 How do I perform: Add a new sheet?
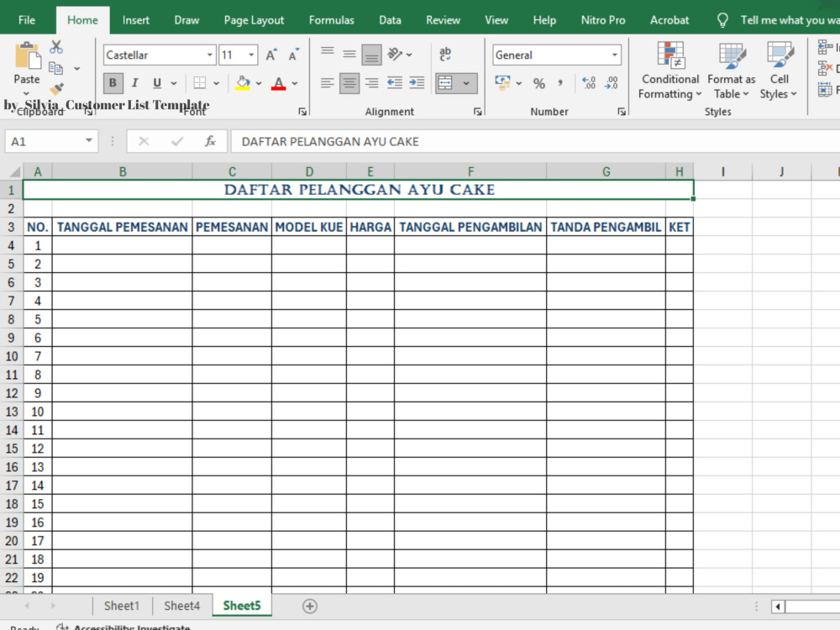pyautogui.click(x=310, y=606)
